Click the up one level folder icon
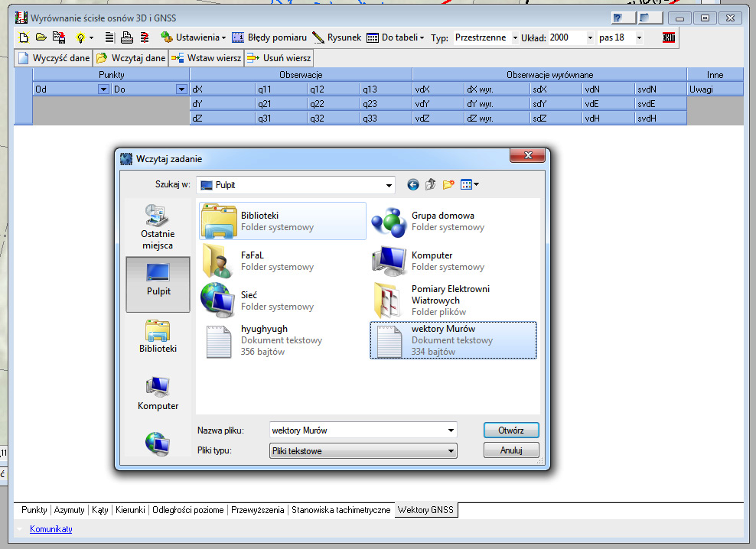 431,184
